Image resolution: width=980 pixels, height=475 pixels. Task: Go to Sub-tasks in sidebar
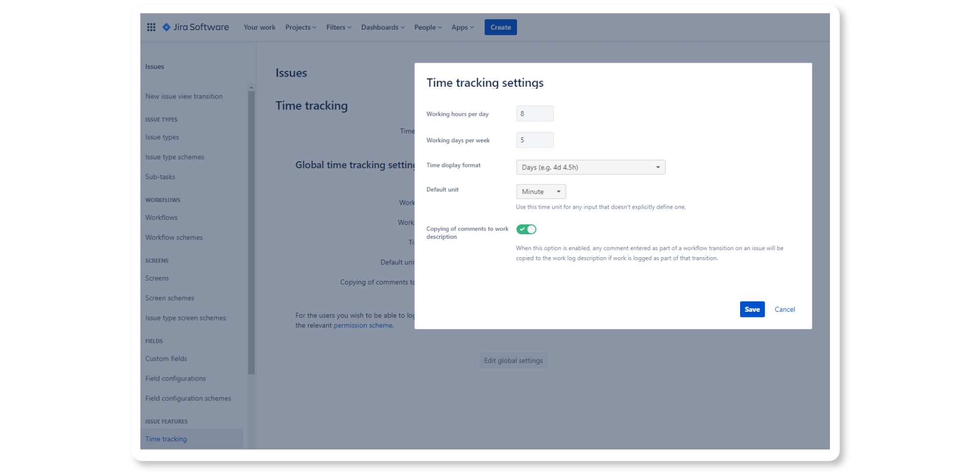tap(160, 177)
